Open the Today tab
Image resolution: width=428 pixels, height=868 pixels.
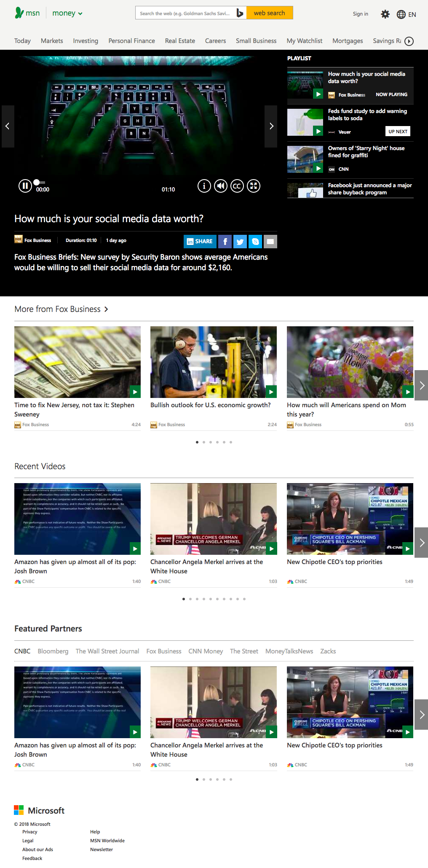tap(22, 41)
